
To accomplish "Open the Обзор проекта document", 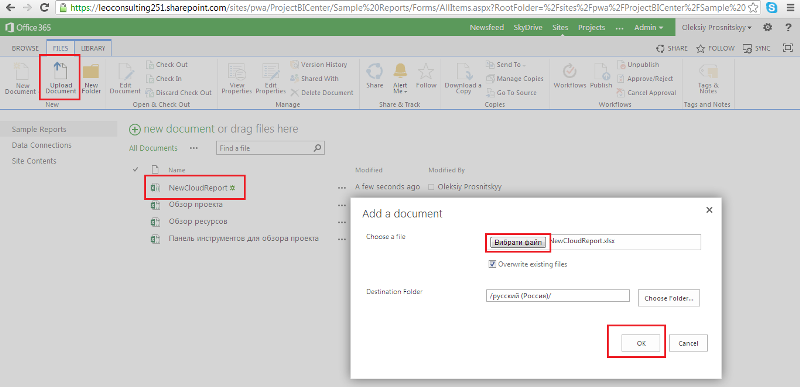I will point(195,205).
